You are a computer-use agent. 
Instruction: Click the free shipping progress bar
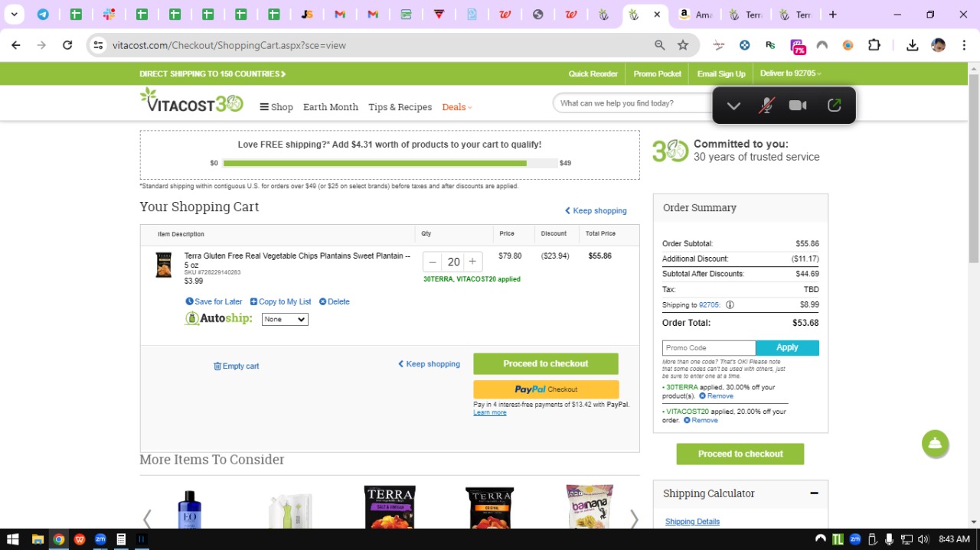(390, 163)
